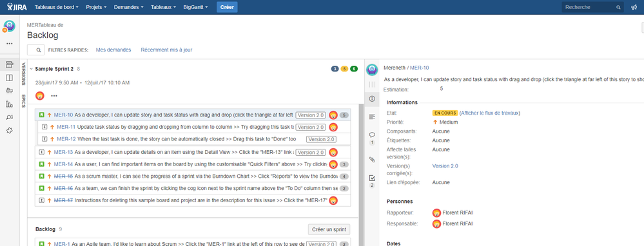
Task: Open the Releases ship icon in the sidebar
Action: tap(10, 91)
